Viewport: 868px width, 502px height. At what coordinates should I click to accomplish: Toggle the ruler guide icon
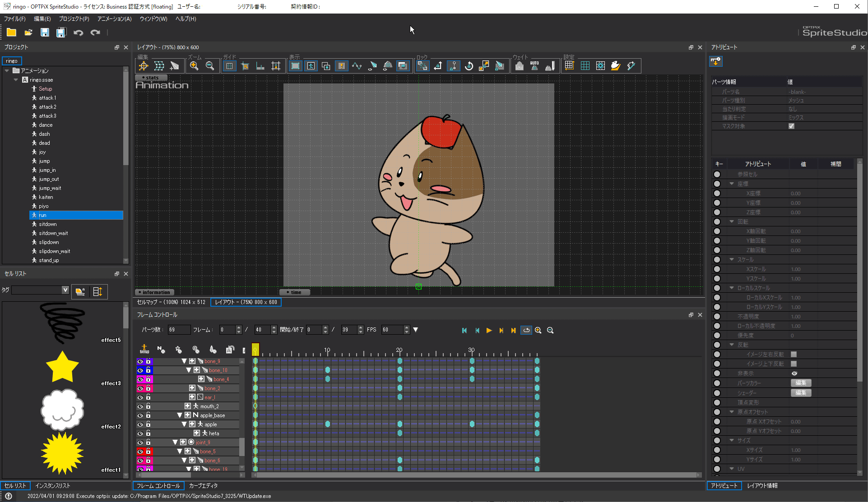pyautogui.click(x=260, y=66)
